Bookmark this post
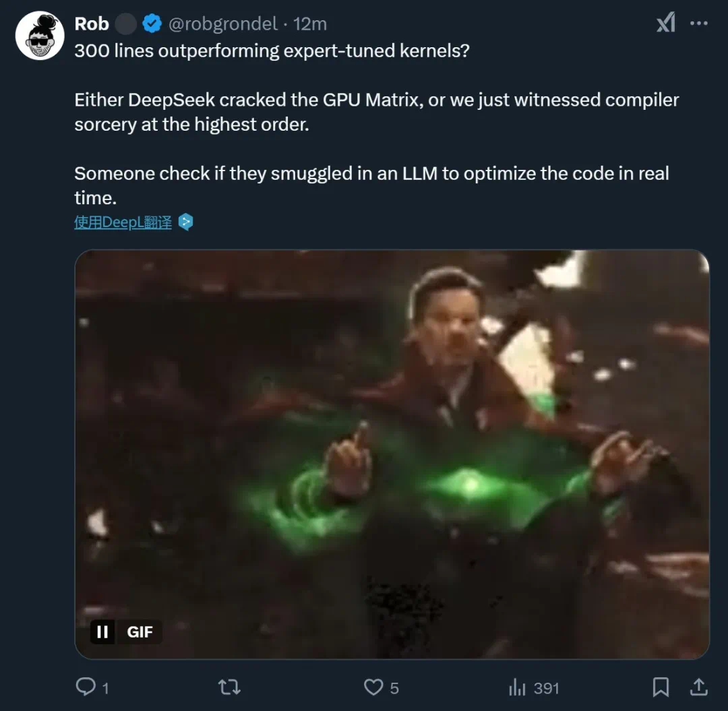This screenshot has width=728, height=711. click(x=661, y=687)
